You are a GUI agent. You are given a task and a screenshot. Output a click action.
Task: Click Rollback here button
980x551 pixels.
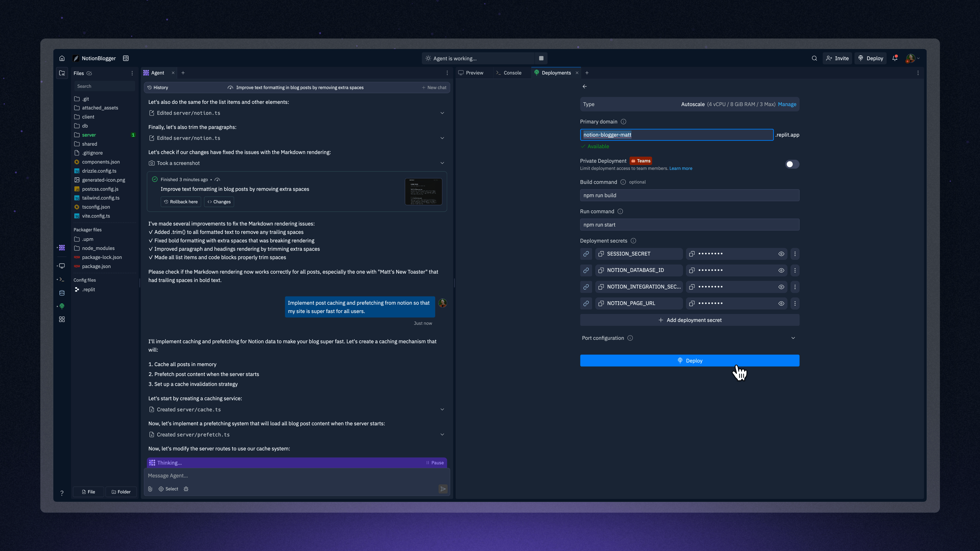(181, 202)
